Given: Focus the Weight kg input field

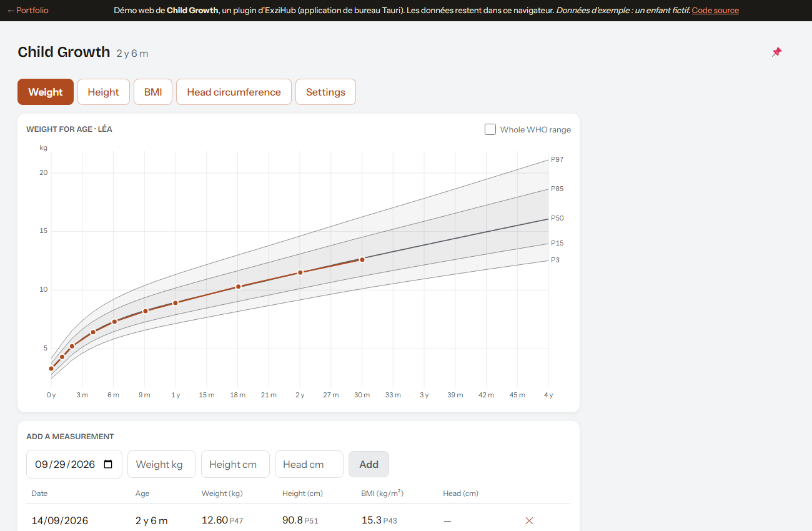Looking at the screenshot, I should click(162, 464).
